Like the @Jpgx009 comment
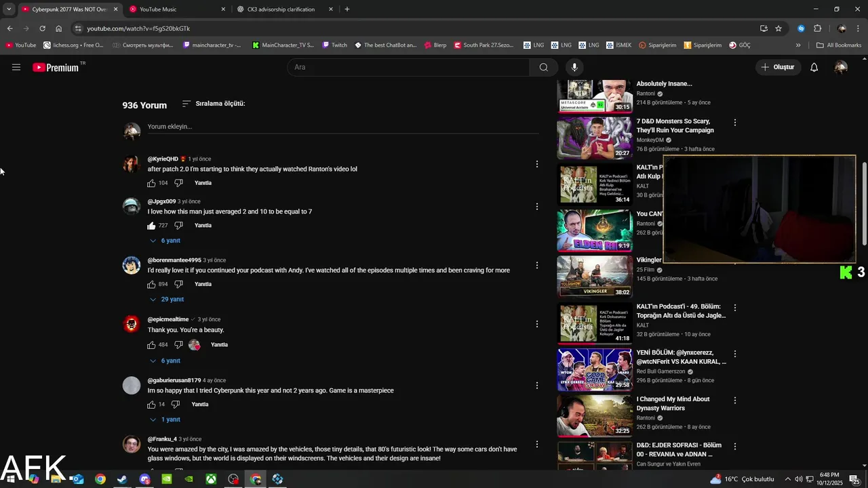This screenshot has height=488, width=868. point(151,226)
